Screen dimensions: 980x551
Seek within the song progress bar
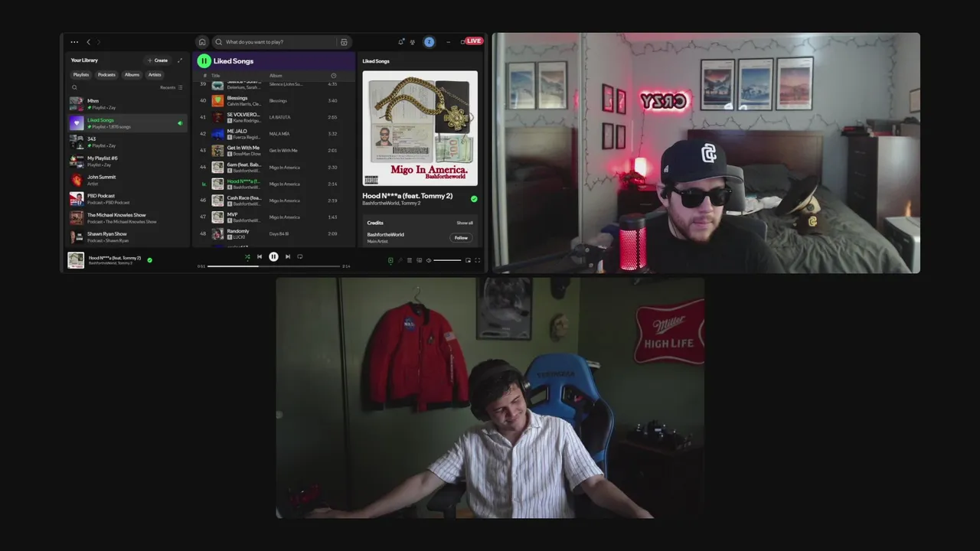[273, 266]
